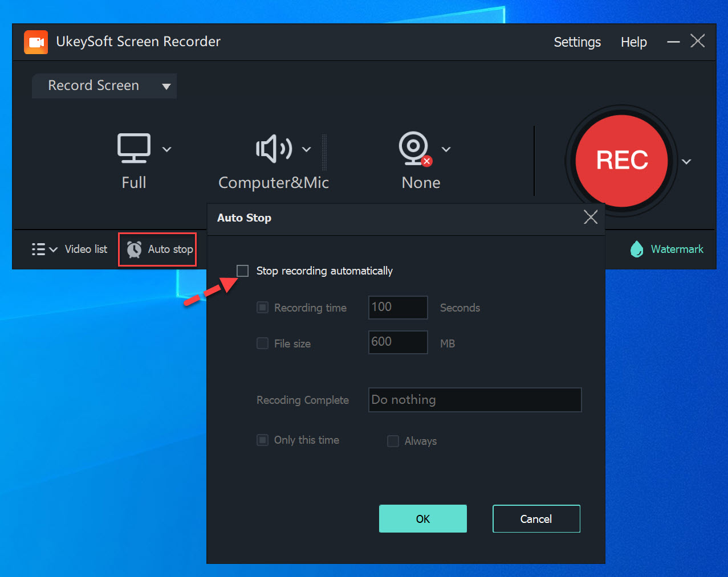Toggle the Always checkbox
Viewport: 728px width, 577px height.
click(x=393, y=441)
